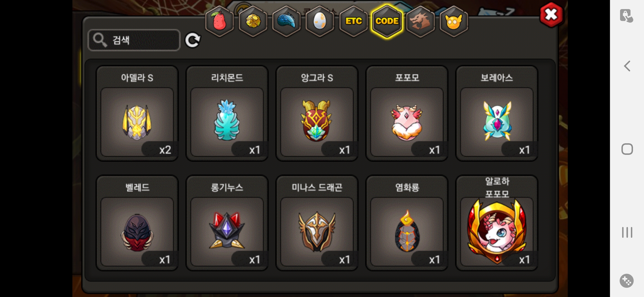Open the blue dragon scale tab
The image size is (644, 297).
(x=286, y=21)
